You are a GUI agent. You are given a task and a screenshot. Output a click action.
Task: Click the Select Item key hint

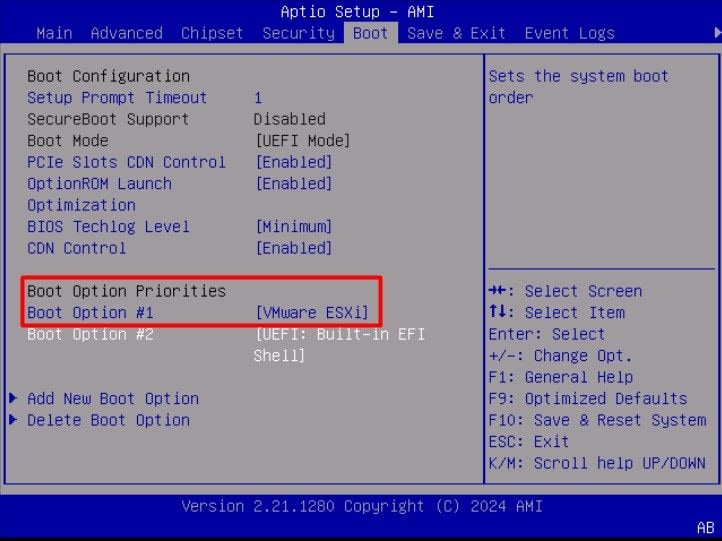557,313
